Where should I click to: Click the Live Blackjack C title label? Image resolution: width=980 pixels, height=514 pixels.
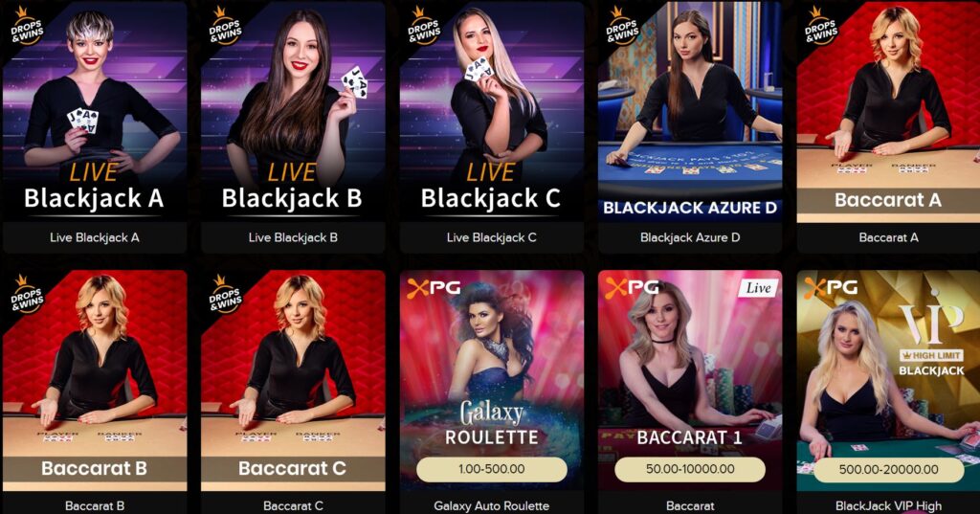click(491, 237)
